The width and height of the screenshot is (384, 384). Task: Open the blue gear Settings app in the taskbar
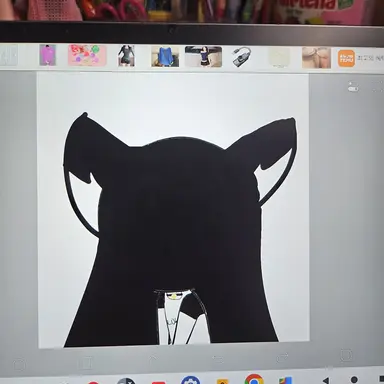(190, 380)
